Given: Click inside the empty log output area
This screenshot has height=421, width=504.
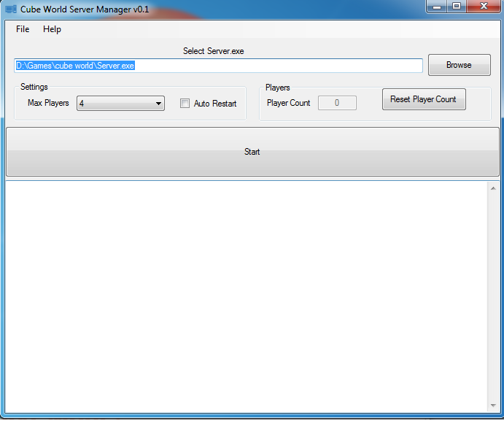Looking at the screenshot, I should point(247,296).
